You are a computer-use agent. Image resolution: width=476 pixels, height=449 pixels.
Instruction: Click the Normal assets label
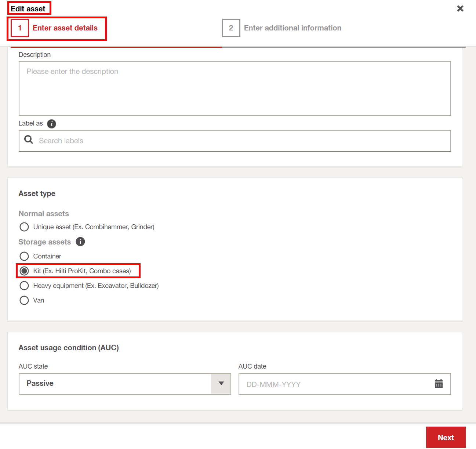[x=44, y=214]
